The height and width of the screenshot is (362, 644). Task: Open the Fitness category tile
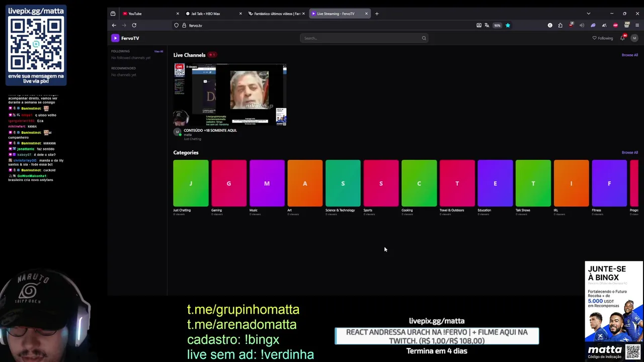tap(609, 184)
